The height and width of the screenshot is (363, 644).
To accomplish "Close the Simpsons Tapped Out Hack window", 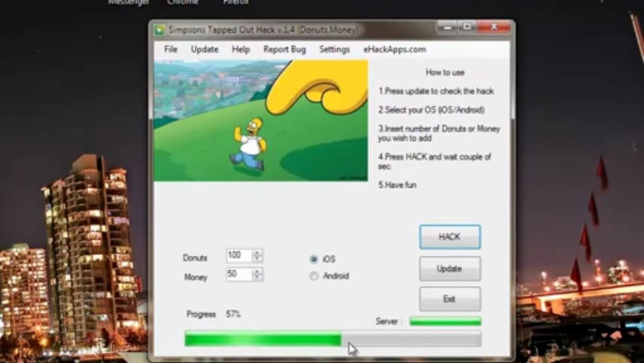I will point(493,26).
